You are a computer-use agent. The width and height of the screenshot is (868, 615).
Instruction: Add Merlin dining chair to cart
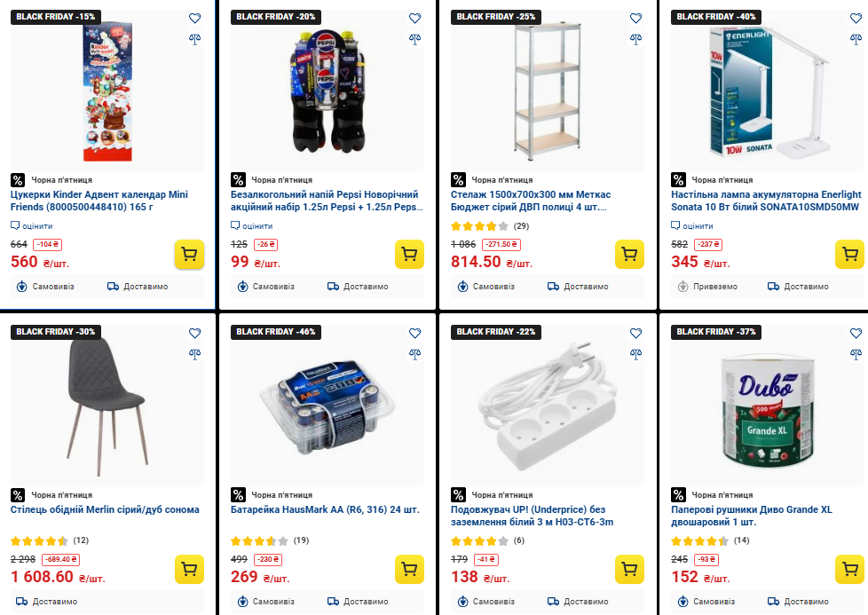point(189,569)
